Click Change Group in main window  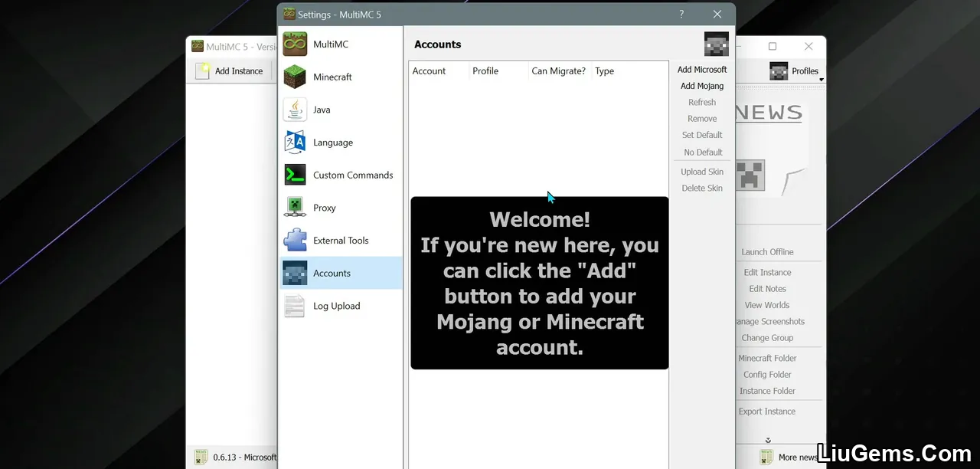pyautogui.click(x=767, y=338)
